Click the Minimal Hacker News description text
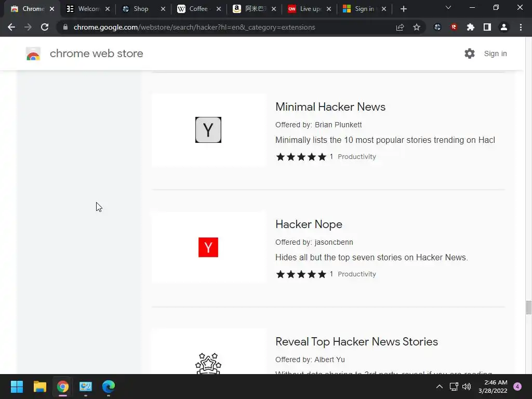The width and height of the screenshot is (532, 399). 385,140
